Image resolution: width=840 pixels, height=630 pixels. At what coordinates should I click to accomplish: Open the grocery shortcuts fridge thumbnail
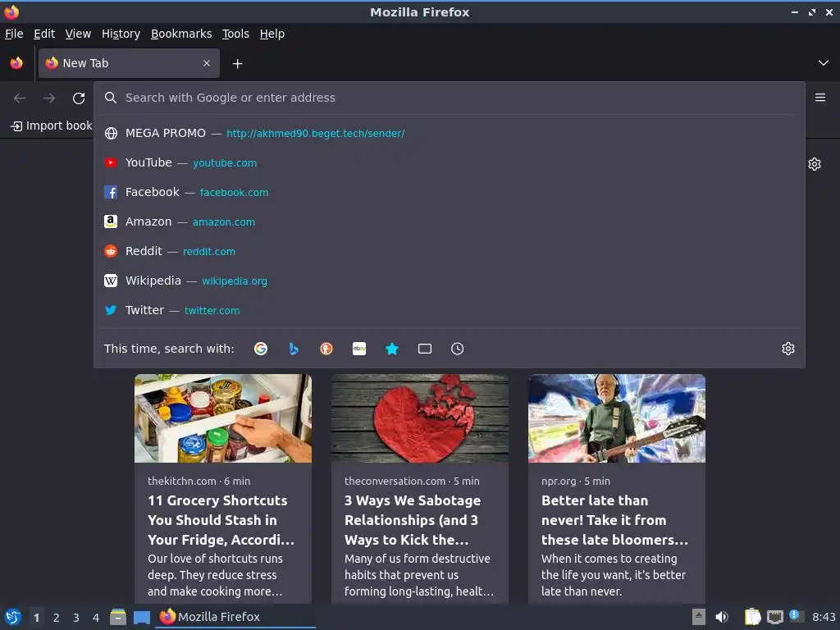coord(223,418)
